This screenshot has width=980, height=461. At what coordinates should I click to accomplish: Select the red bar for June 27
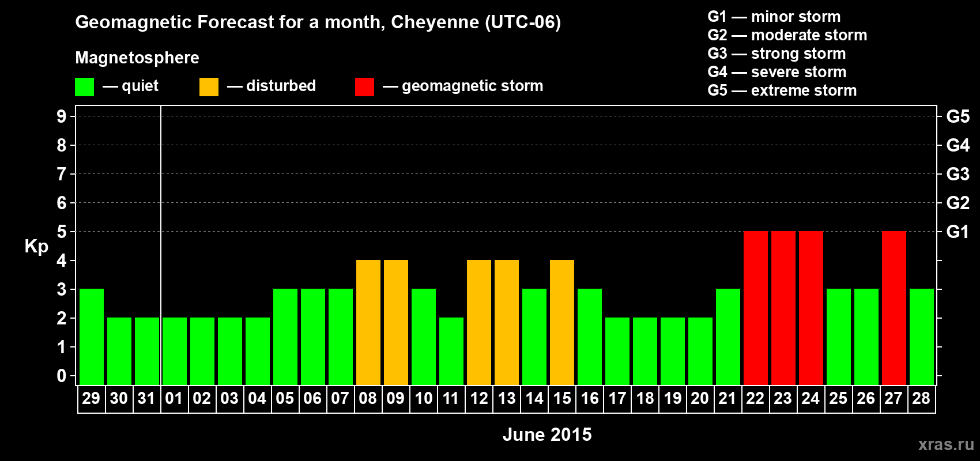coord(894,308)
